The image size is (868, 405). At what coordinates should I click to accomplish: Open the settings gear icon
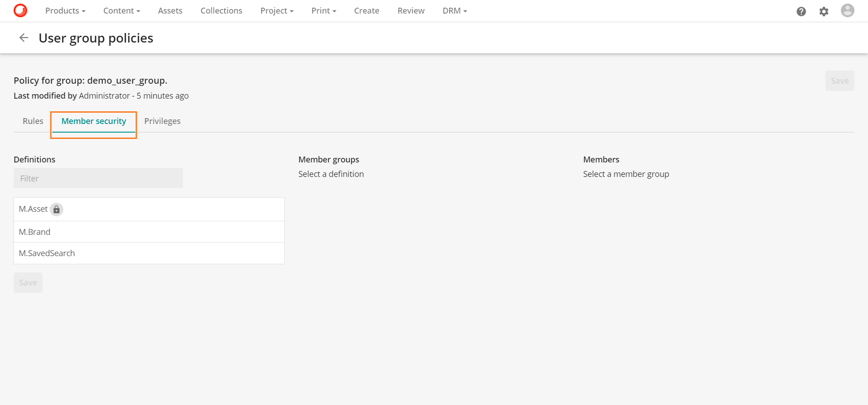pyautogui.click(x=824, y=11)
